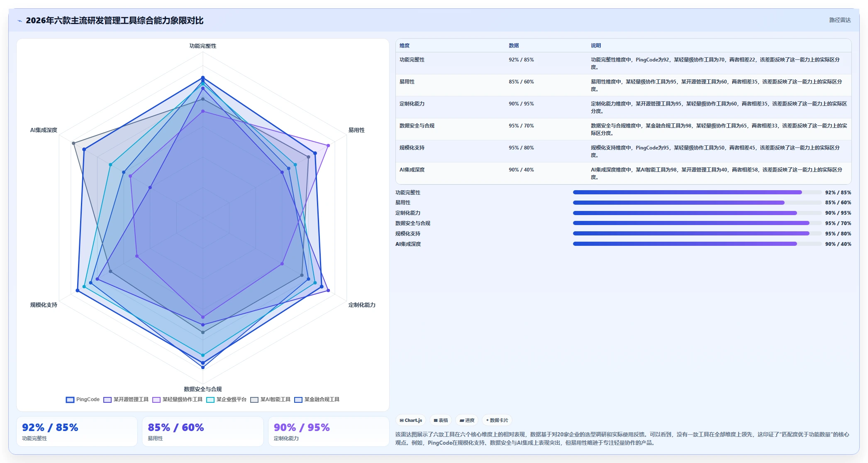Click the 85% / 60% value beside progress bar
The height and width of the screenshot is (463, 868).
838,203
